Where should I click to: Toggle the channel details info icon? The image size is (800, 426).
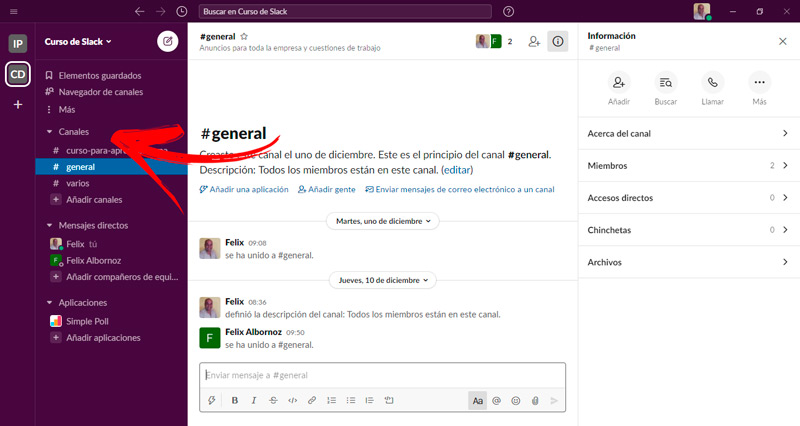tap(558, 41)
